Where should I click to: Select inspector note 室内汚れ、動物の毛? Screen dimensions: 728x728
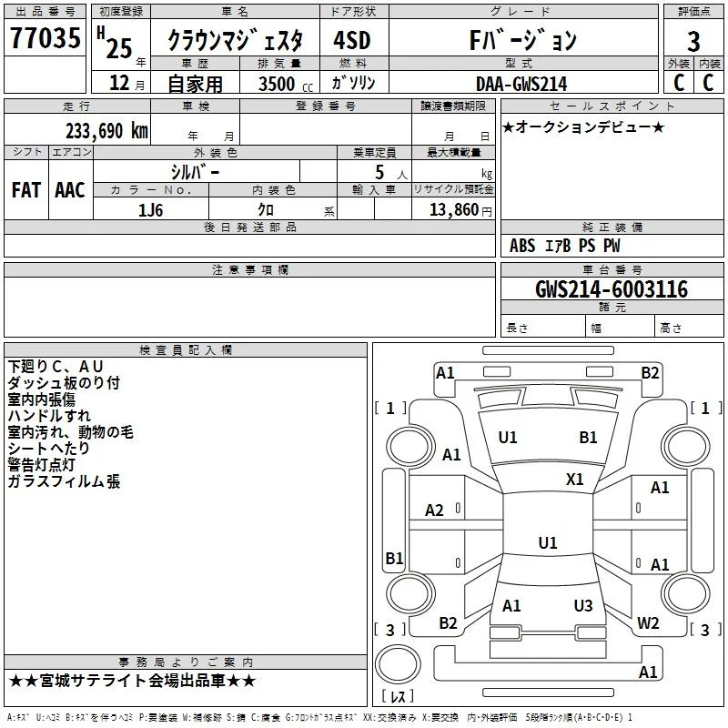(x=71, y=432)
